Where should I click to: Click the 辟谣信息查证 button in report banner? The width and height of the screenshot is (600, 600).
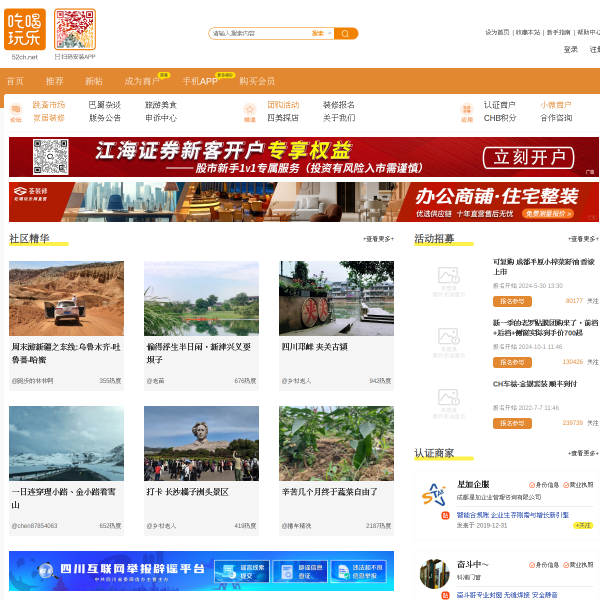click(300, 571)
